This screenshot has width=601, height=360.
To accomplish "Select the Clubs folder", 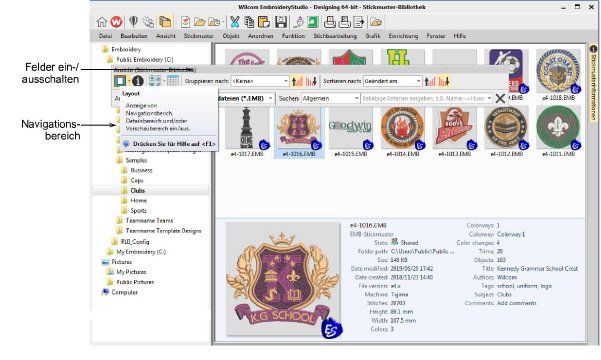I will (138, 191).
